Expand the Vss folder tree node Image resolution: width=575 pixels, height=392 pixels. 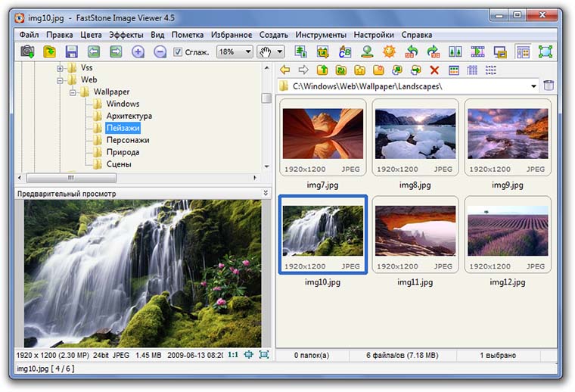click(x=61, y=68)
